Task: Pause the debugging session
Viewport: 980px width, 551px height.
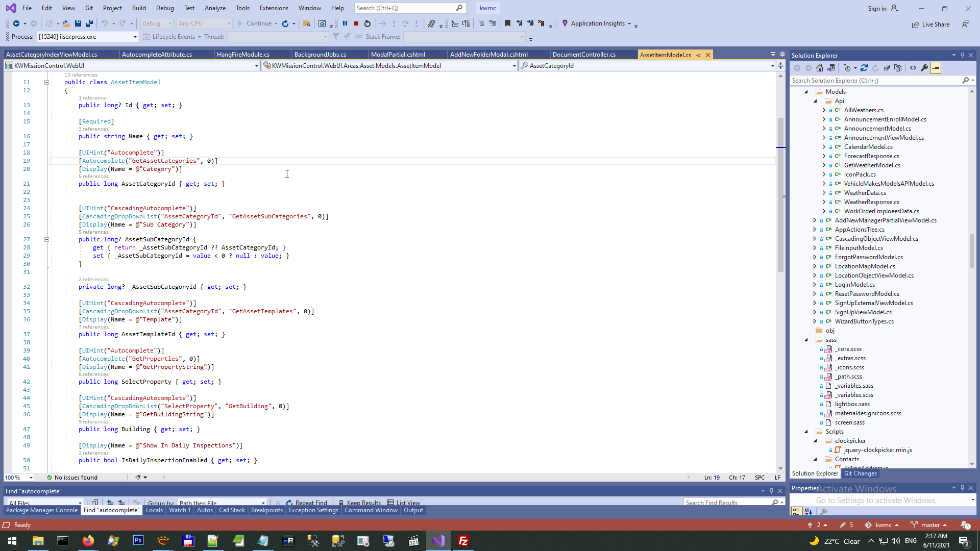Action: pos(345,23)
